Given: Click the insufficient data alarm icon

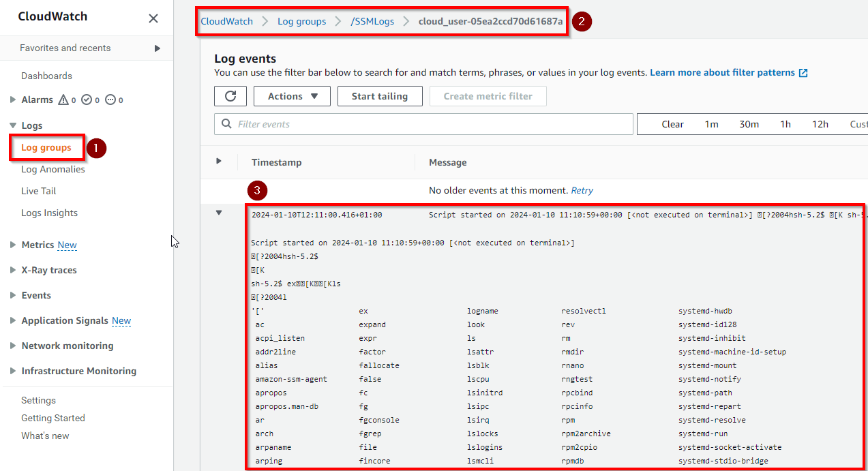Looking at the screenshot, I should pos(110,100).
